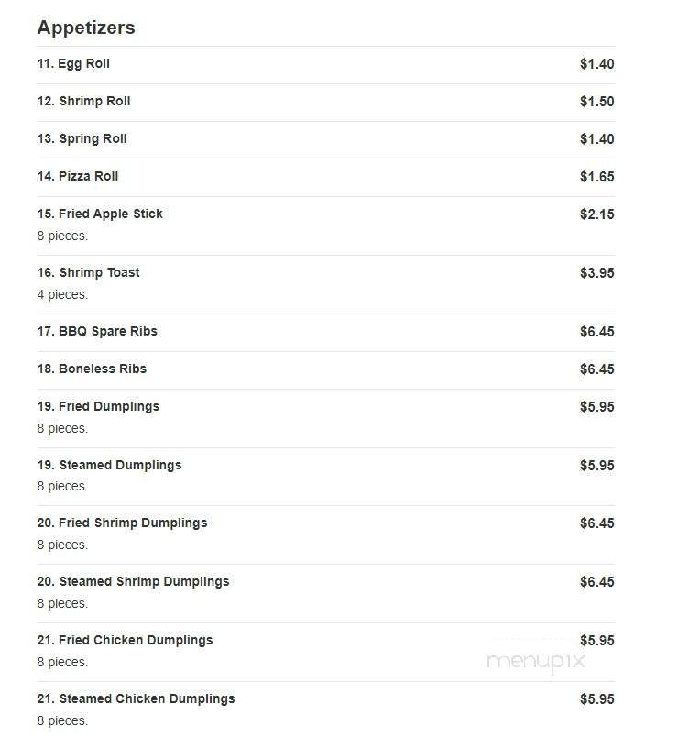Click the $2.15 Fried Apple Stick price
Image resolution: width=700 pixels, height=737 pixels.
[596, 214]
